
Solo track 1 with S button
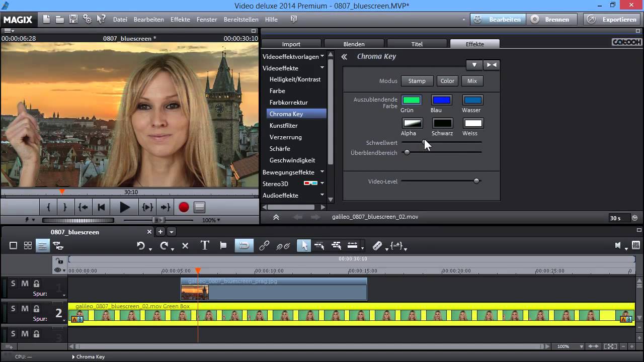[13, 284]
